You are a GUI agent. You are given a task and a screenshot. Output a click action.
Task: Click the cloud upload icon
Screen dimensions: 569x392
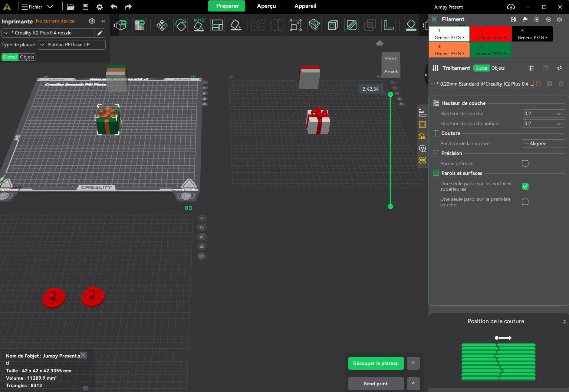point(511,7)
